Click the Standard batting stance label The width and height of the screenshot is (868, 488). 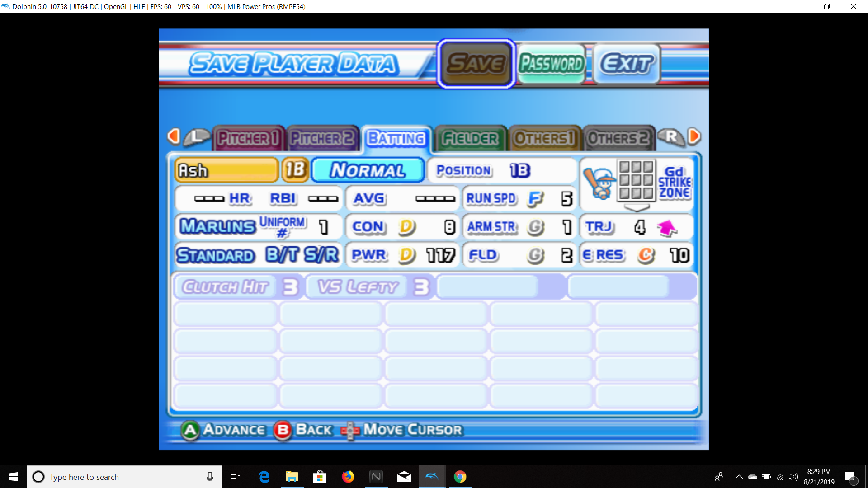216,255
